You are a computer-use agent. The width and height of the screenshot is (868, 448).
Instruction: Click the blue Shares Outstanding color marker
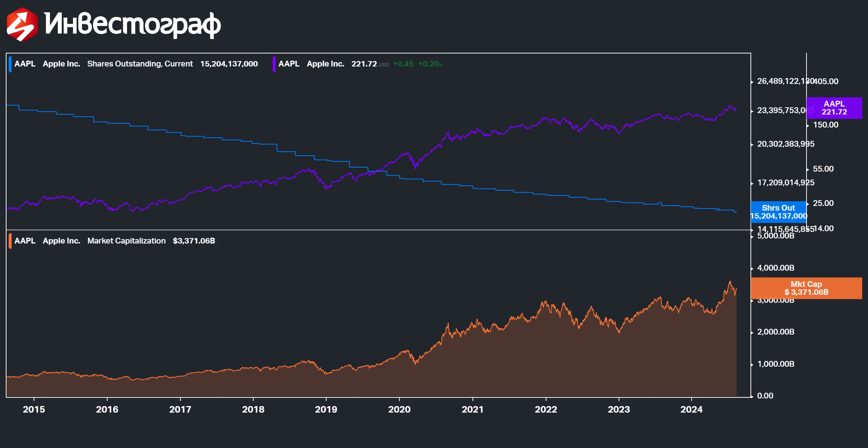10,64
